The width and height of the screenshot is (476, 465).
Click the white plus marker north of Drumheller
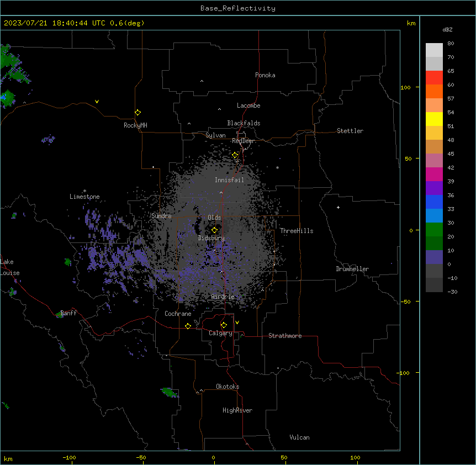(338, 207)
